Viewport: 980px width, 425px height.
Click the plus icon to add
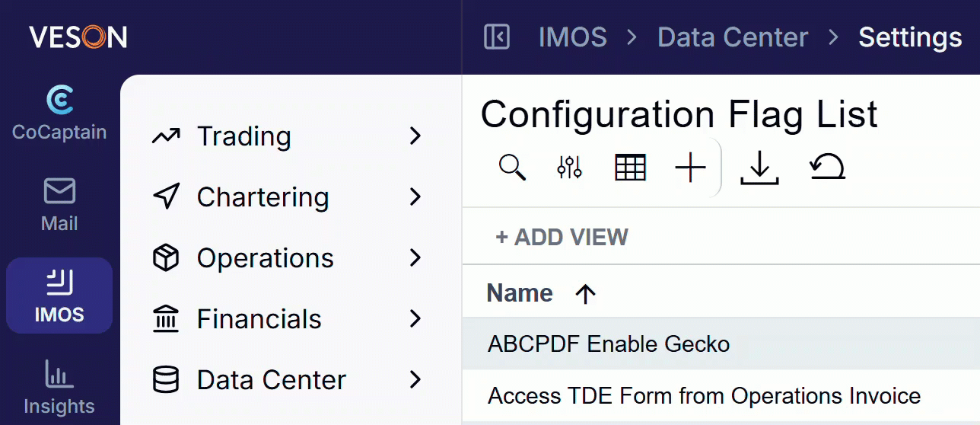[690, 168]
